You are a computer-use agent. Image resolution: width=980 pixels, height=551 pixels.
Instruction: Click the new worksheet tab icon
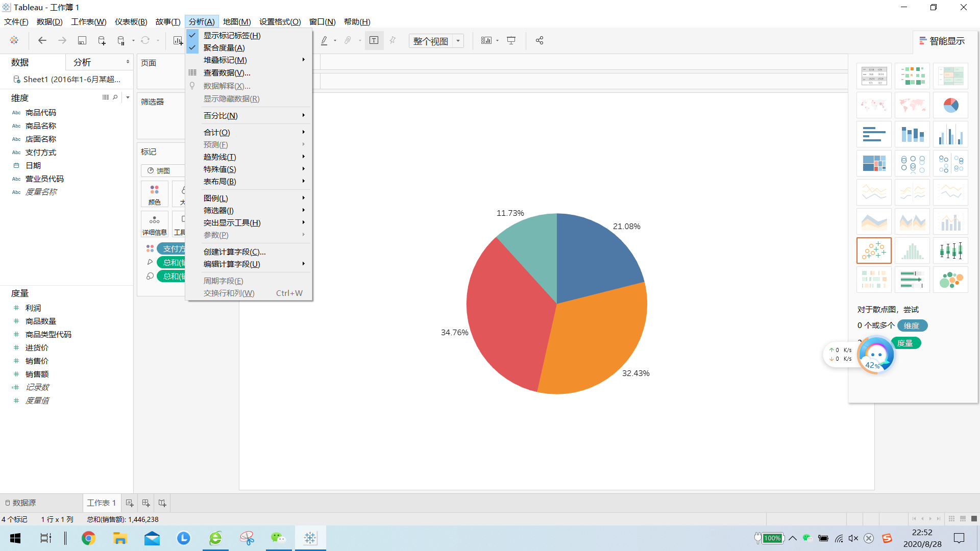pyautogui.click(x=130, y=503)
